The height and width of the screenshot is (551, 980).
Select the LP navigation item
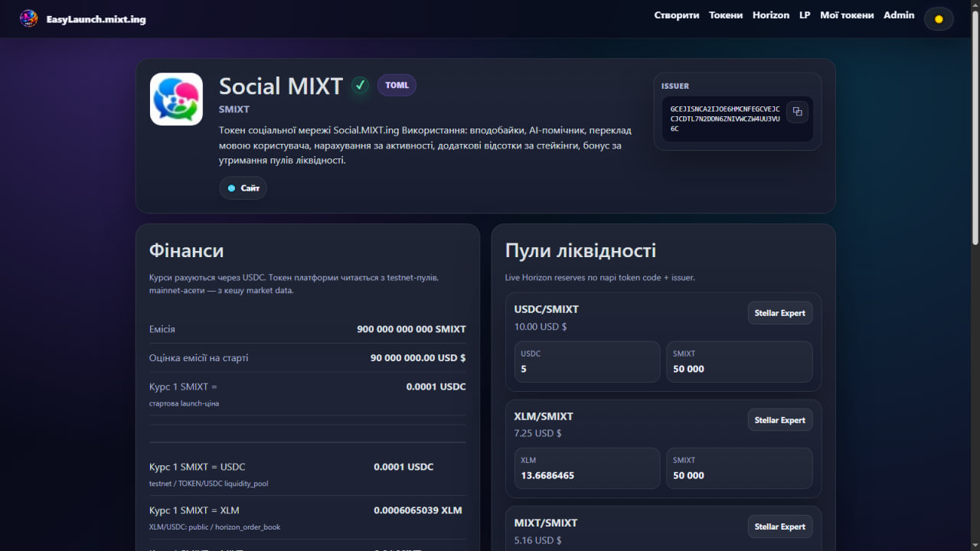click(x=805, y=15)
